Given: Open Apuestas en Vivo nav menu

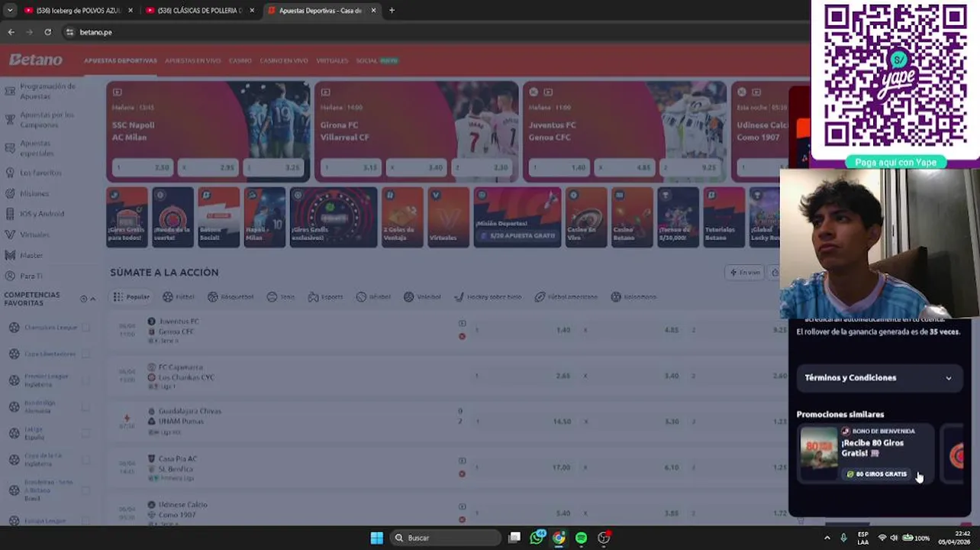Looking at the screenshot, I should click(x=192, y=60).
